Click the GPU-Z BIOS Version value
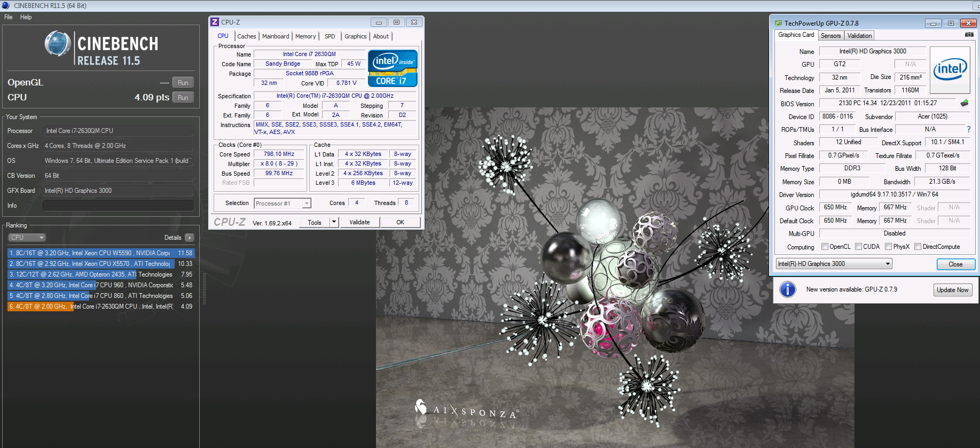Image resolution: width=980 pixels, height=448 pixels. click(x=888, y=103)
